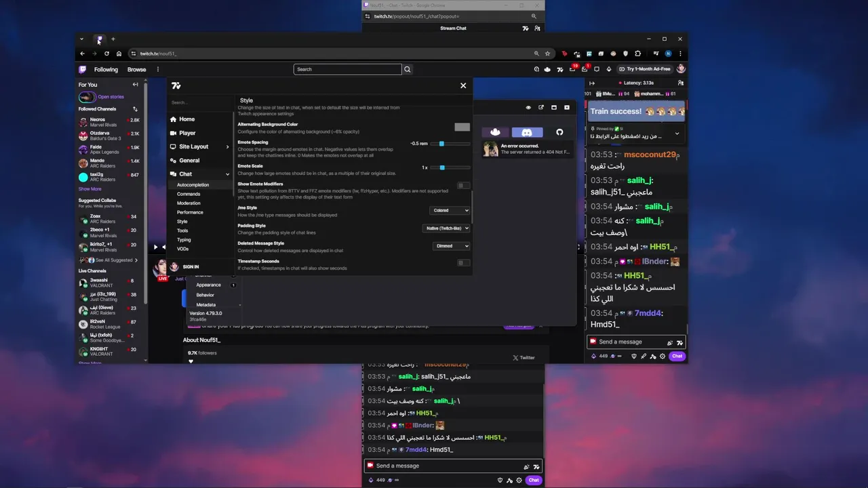This screenshot has width=868, height=488.
Task: Click the Discord button in the panel
Action: click(527, 132)
